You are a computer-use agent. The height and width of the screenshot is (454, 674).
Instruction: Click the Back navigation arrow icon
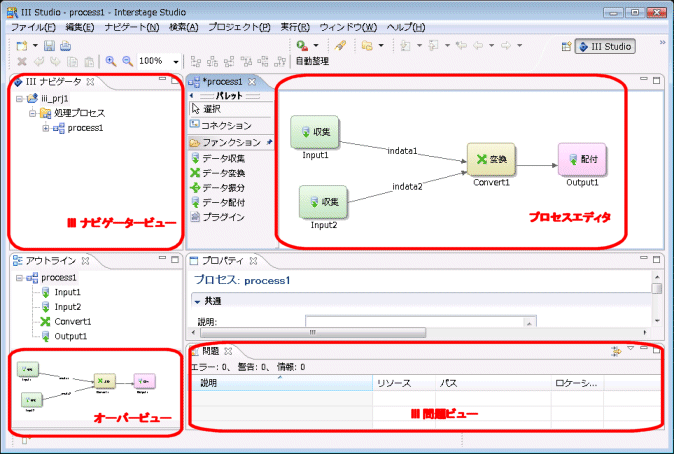point(478,45)
